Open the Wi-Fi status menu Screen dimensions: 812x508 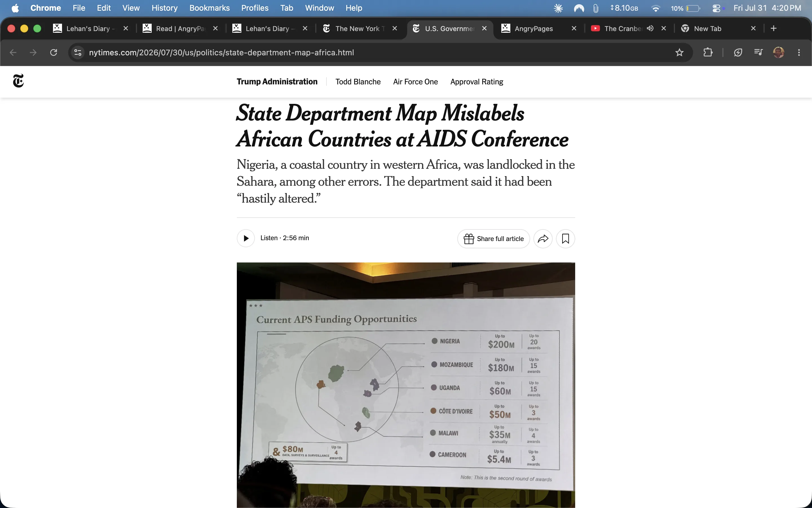click(x=655, y=8)
